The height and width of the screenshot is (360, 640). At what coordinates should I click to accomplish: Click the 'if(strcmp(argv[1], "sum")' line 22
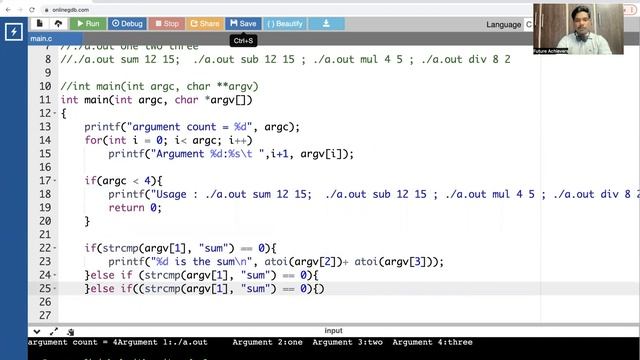coord(180,248)
